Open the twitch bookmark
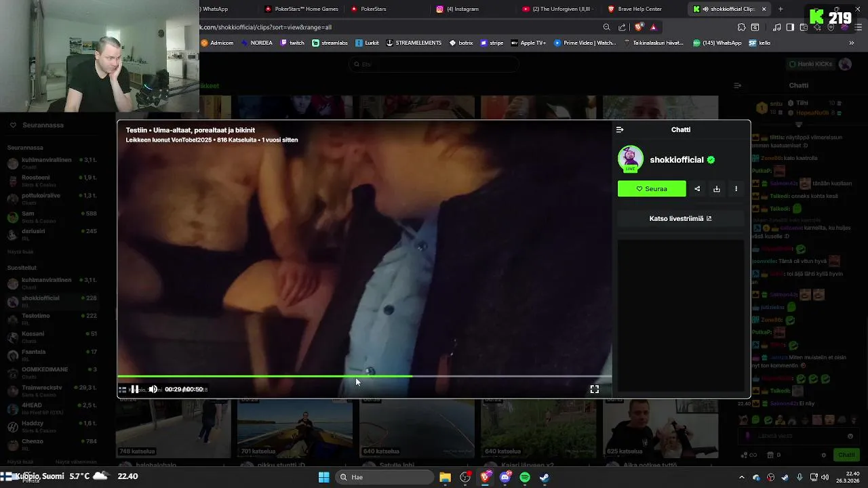 click(x=292, y=43)
